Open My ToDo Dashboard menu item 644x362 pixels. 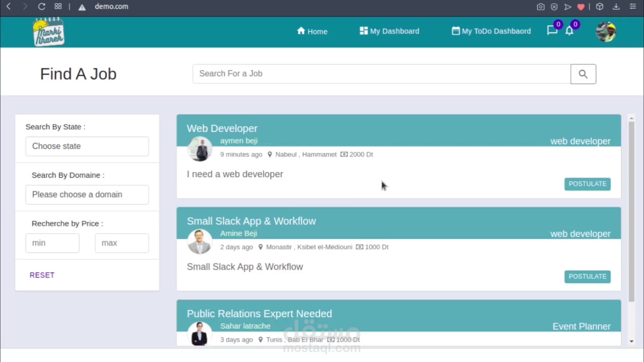tap(491, 31)
